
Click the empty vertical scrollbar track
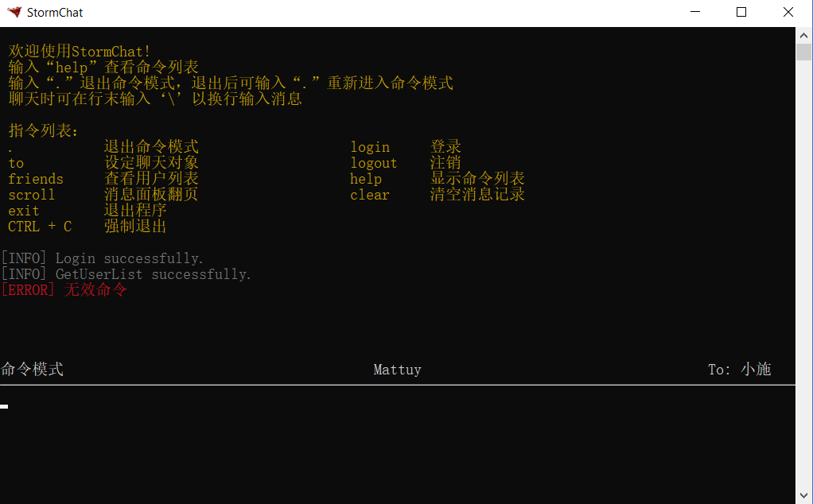tap(803, 274)
